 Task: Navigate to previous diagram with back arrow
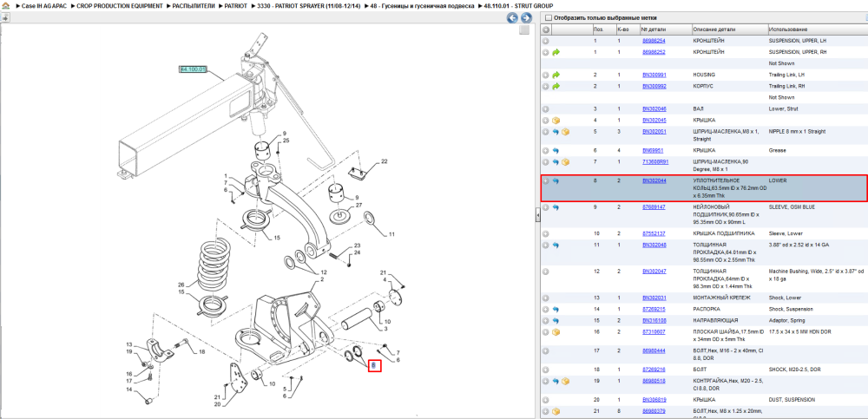tap(513, 18)
